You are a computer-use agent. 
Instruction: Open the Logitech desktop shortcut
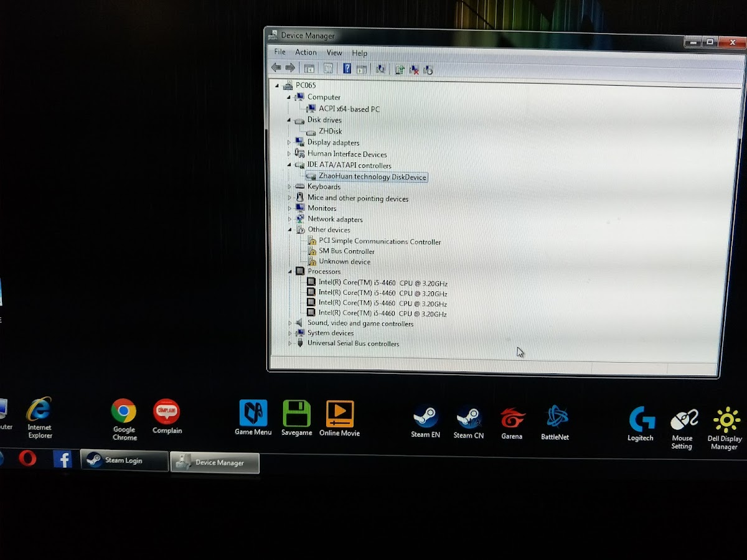point(641,424)
